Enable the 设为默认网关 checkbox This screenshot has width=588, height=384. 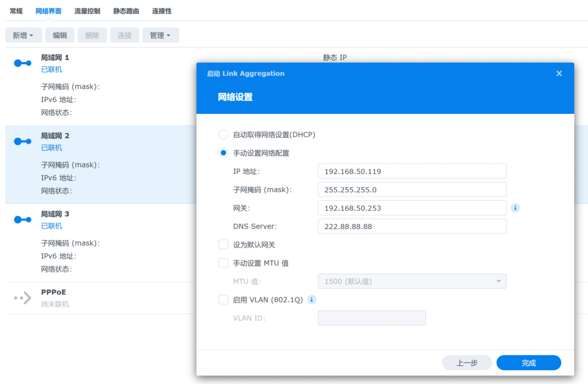223,245
